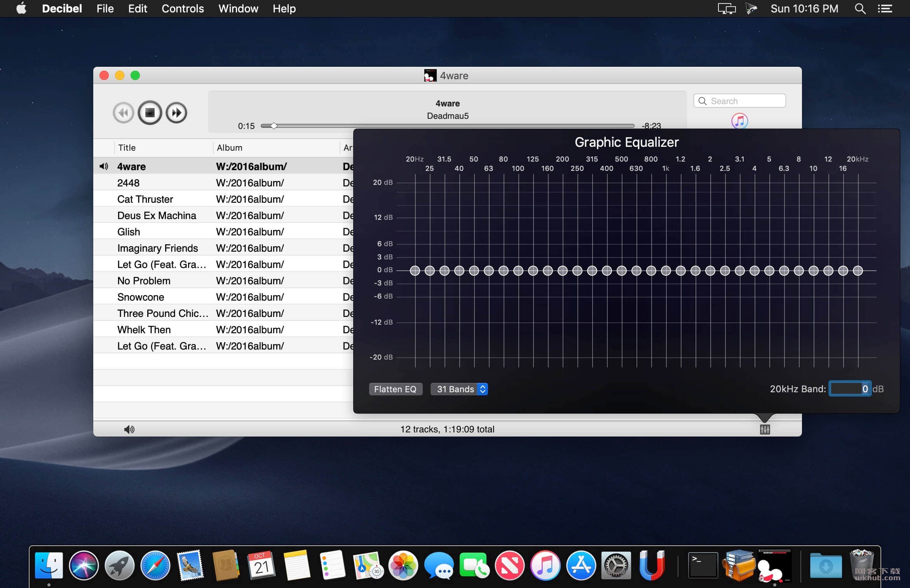Open Photos flower icon in Dock
The height and width of the screenshot is (588, 910).
coord(403,565)
